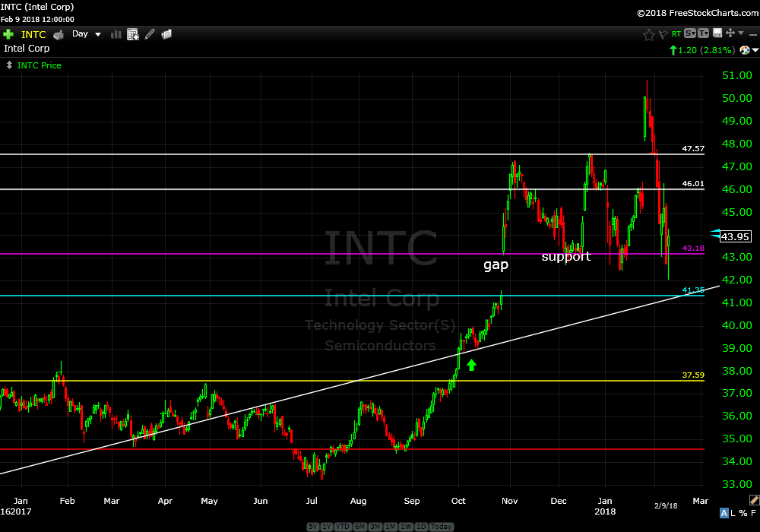Expand the Day timeframe dropdown
Viewport: 760px width, 532px height.
click(x=98, y=34)
